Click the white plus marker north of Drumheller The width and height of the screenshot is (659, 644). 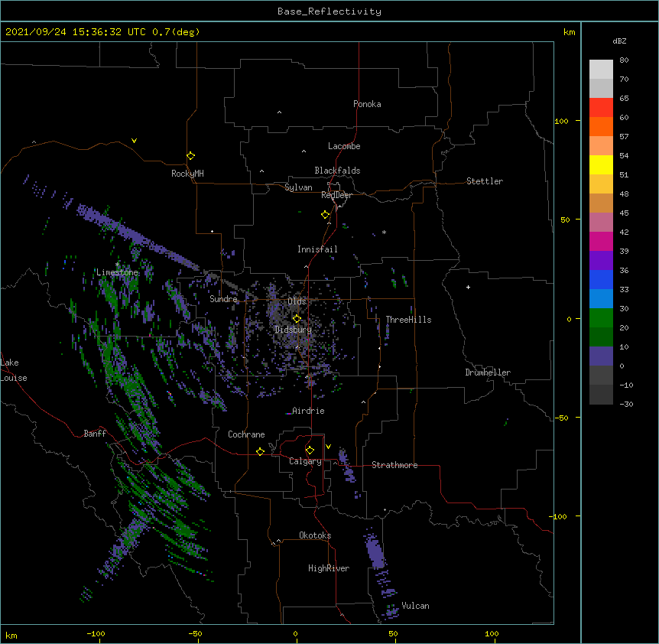pos(468,287)
